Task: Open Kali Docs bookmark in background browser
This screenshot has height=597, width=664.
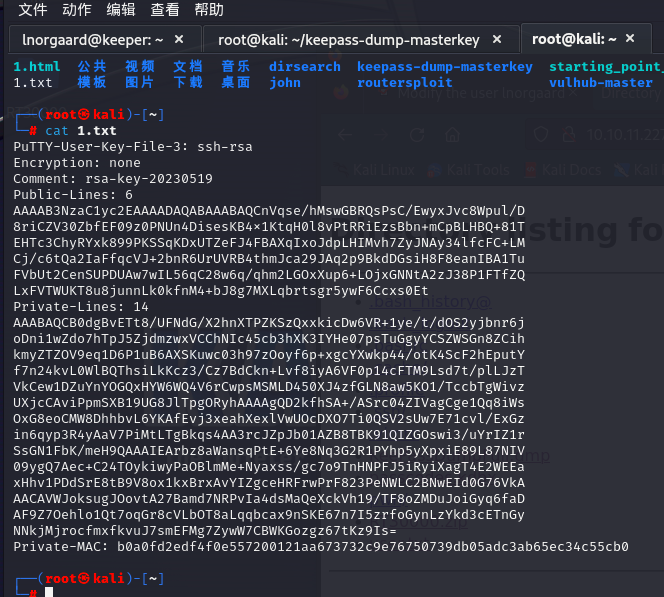Action: coord(563,170)
